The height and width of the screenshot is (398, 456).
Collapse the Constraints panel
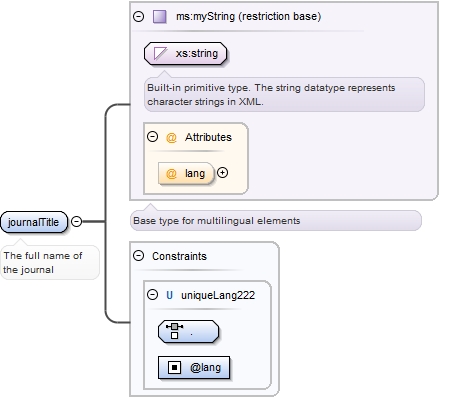(x=138, y=256)
